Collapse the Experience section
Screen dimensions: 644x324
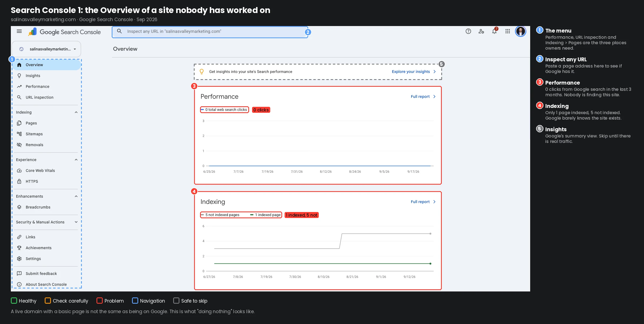coord(76,160)
